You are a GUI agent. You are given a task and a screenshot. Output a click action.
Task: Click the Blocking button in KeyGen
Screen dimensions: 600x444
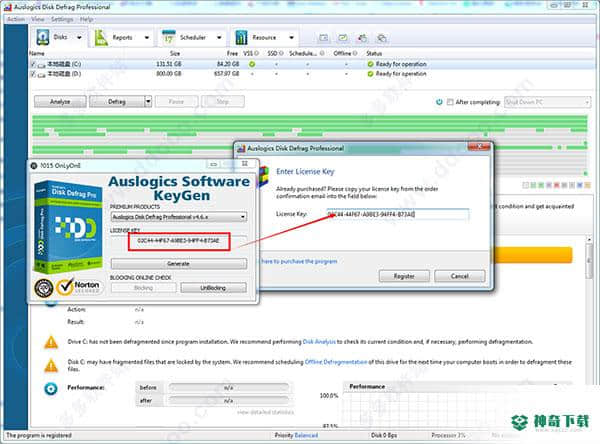pos(143,288)
